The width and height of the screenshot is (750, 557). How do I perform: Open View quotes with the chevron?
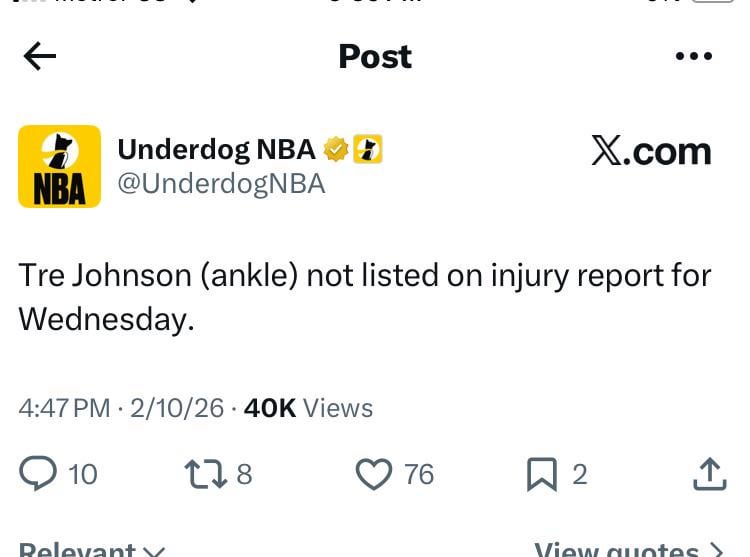click(628, 549)
